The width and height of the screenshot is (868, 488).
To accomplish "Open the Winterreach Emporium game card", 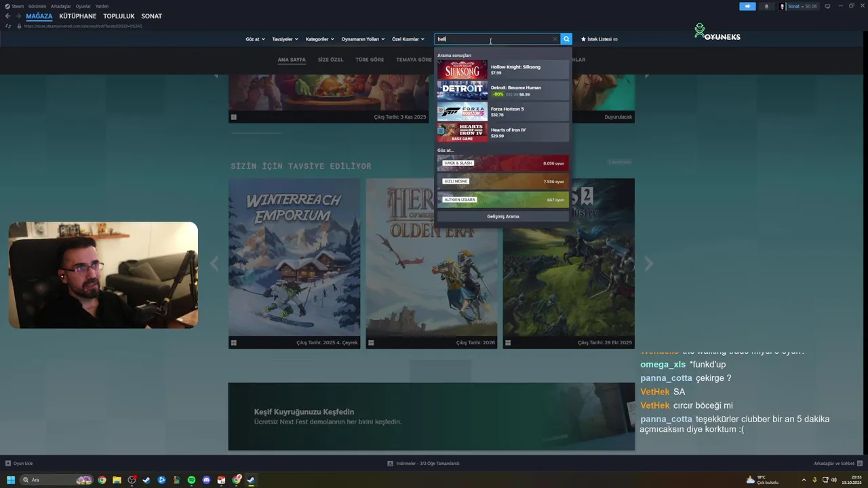I will (x=294, y=264).
